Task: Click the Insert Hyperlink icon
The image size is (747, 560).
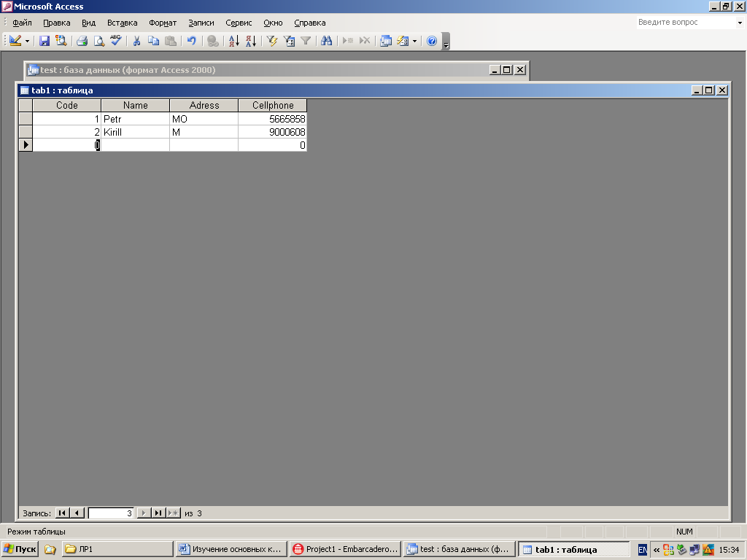Action: (x=213, y=41)
